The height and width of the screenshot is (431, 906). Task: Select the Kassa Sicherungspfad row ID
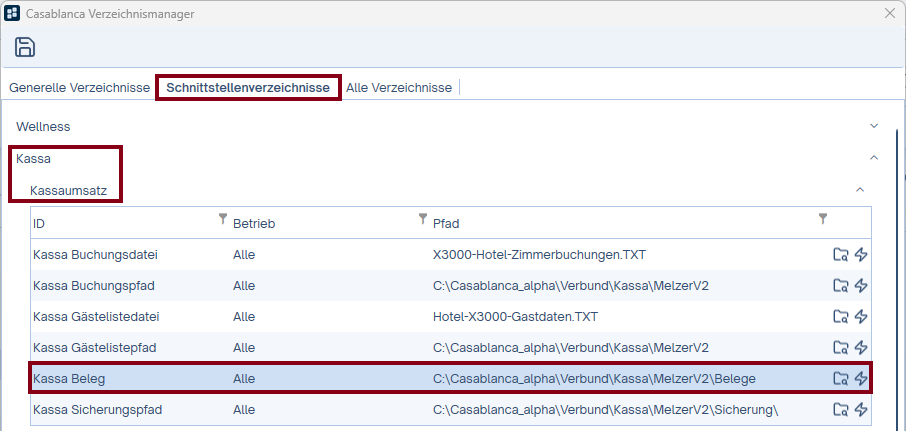[98, 410]
